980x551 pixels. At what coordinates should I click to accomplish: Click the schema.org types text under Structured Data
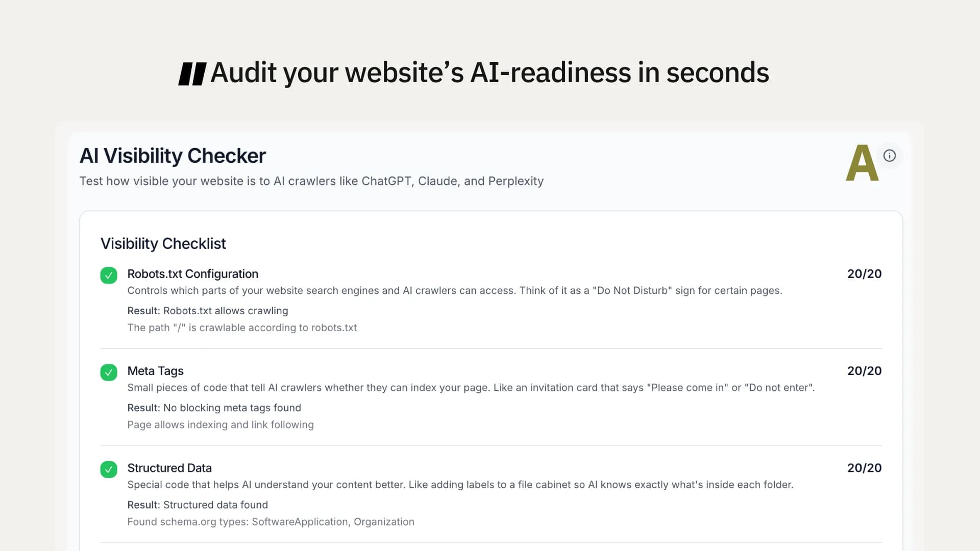click(271, 521)
